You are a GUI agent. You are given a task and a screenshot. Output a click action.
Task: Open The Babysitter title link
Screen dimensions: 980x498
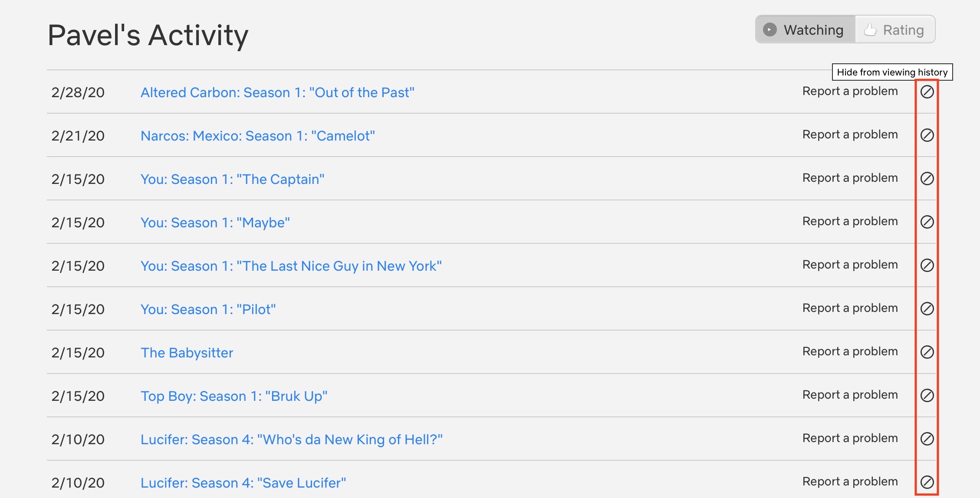187,353
